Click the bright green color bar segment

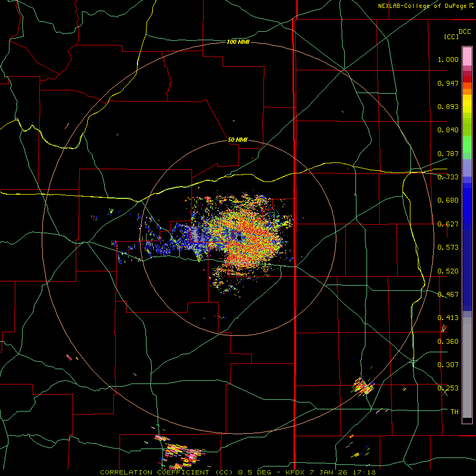pyautogui.click(x=467, y=144)
